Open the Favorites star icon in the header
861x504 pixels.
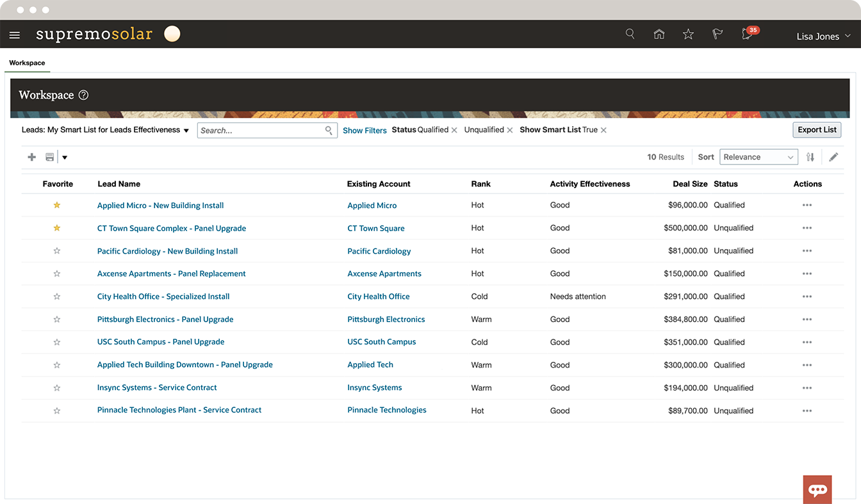(x=688, y=34)
